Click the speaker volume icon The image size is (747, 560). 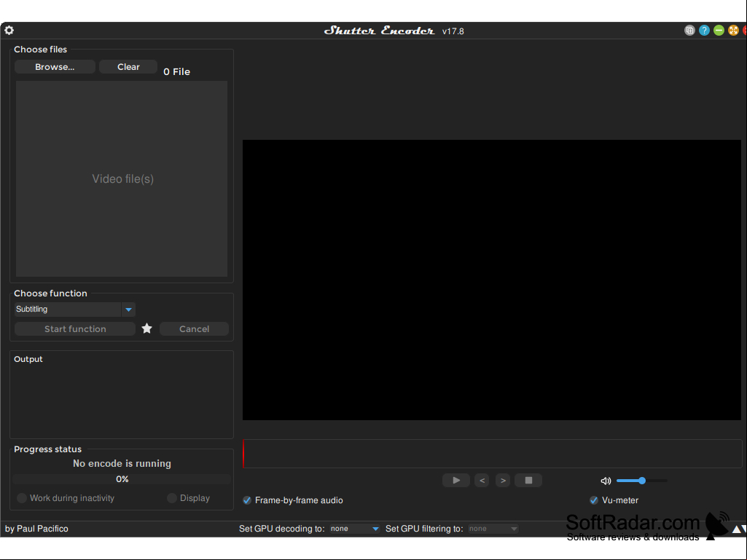coord(606,481)
